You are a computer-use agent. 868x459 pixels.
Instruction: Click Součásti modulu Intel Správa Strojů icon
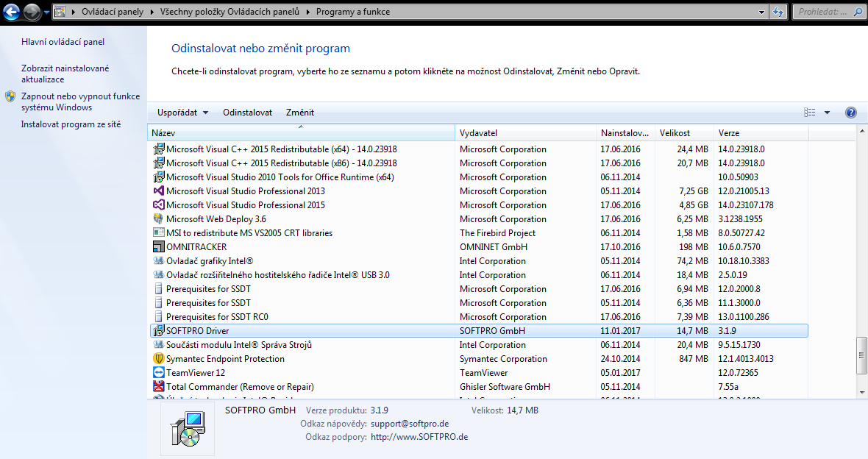coord(158,344)
